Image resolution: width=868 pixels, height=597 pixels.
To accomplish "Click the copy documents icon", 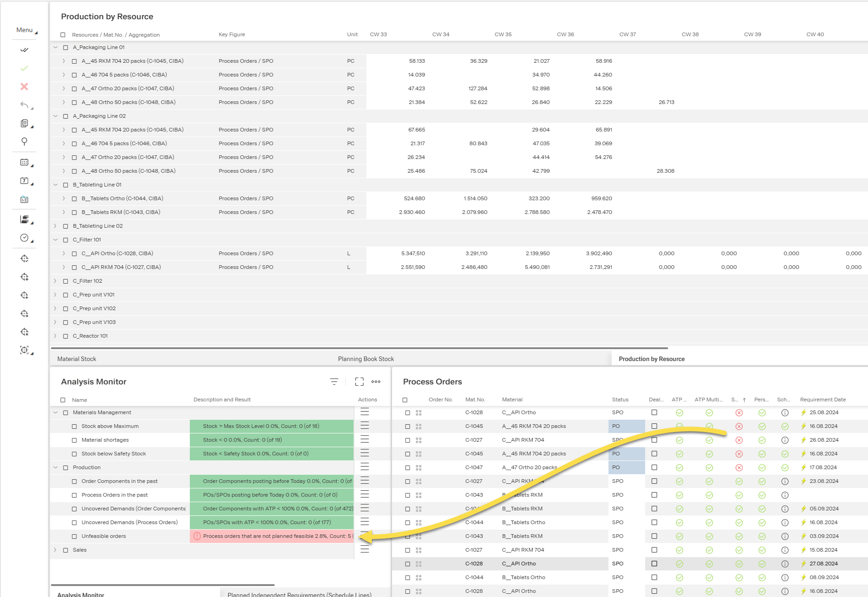I will pos(24,123).
